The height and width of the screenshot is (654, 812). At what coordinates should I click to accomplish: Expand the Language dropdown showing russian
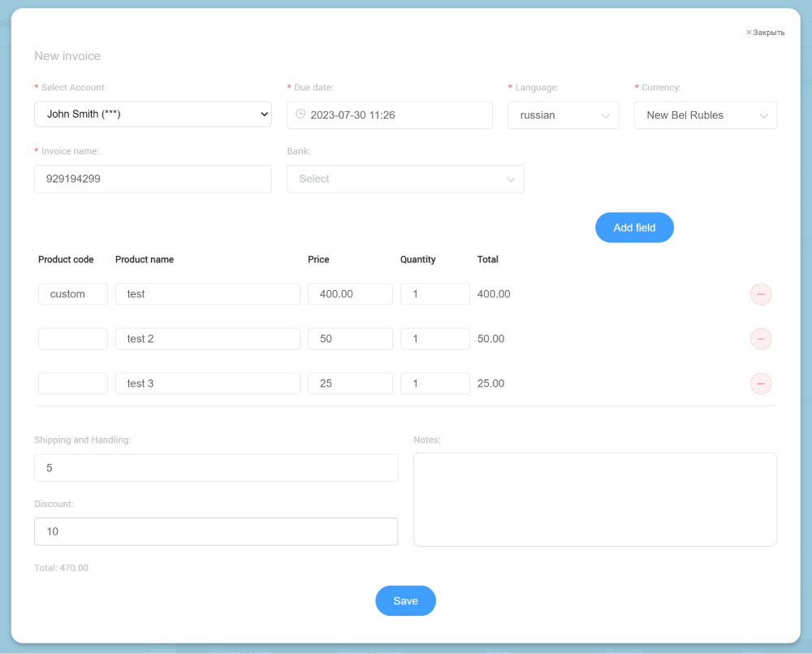564,115
